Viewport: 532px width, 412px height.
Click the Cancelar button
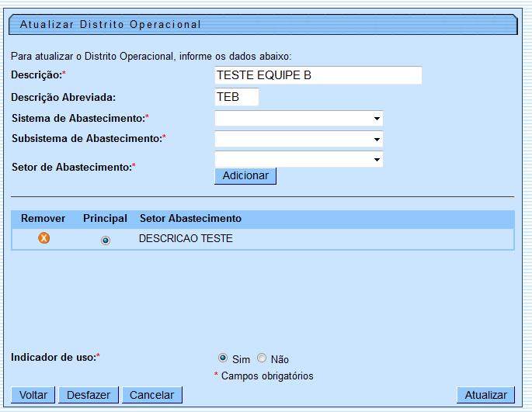(152, 395)
